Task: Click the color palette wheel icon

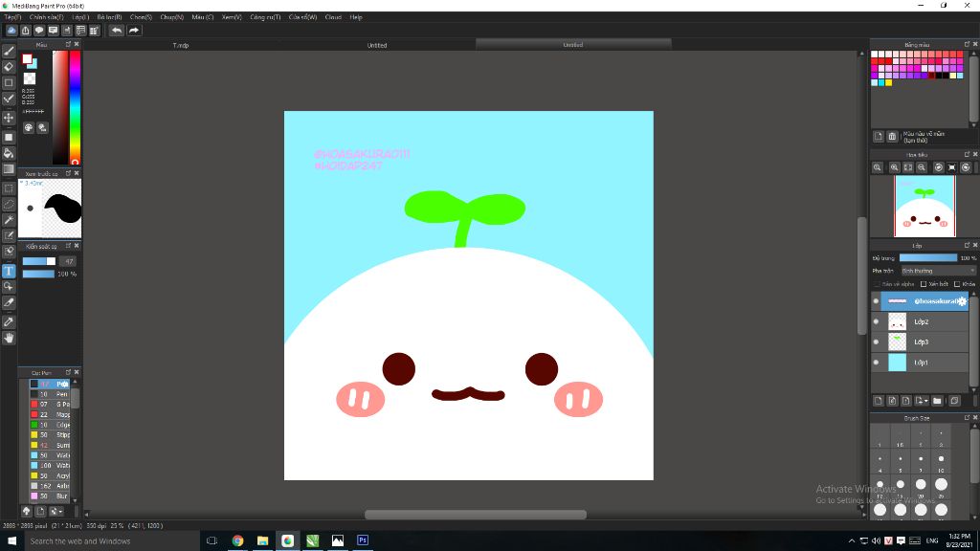Action: point(29,127)
